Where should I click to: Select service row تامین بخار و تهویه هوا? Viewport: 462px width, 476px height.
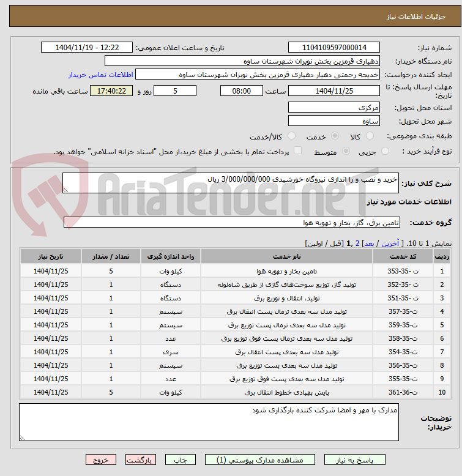click(x=235, y=271)
